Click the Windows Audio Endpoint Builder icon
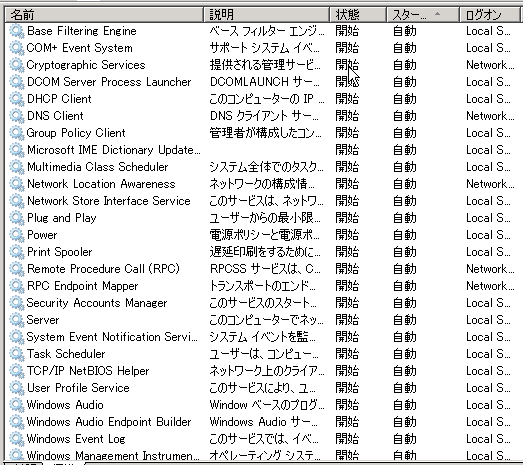This screenshot has height=465, width=523. [16, 422]
